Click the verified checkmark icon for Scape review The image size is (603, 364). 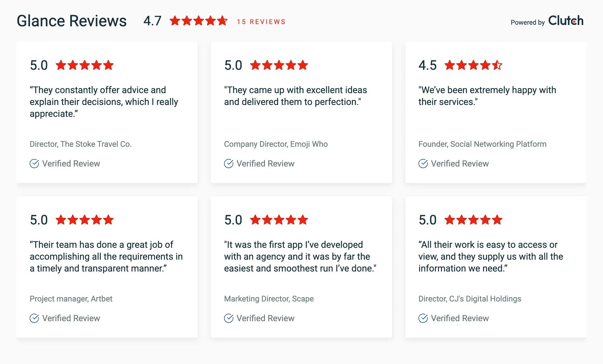coord(229,318)
